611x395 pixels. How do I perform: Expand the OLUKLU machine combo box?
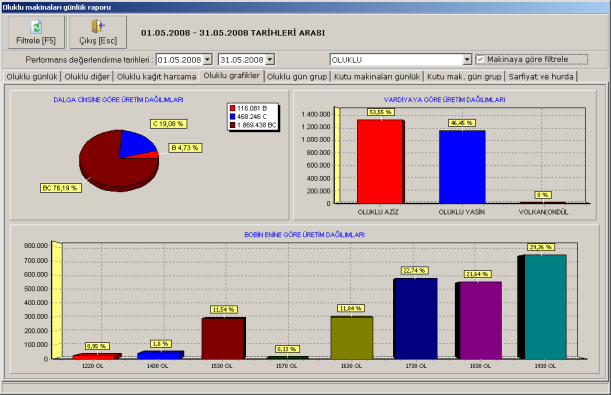tap(467, 60)
